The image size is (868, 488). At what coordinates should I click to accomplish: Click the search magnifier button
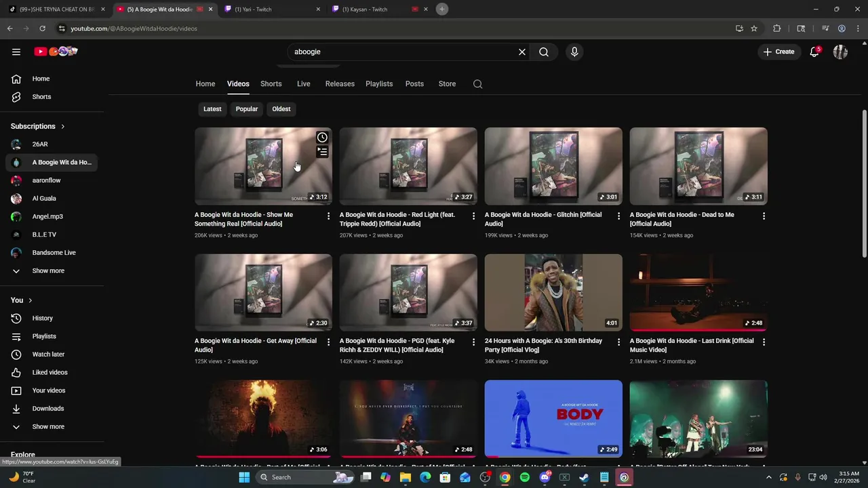click(544, 52)
